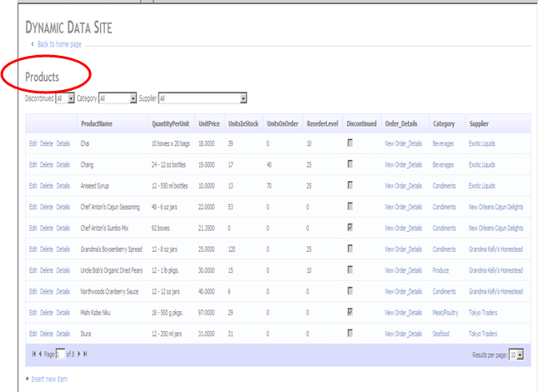Sort by Discontinued column header
538x392 pixels.
coord(362,123)
